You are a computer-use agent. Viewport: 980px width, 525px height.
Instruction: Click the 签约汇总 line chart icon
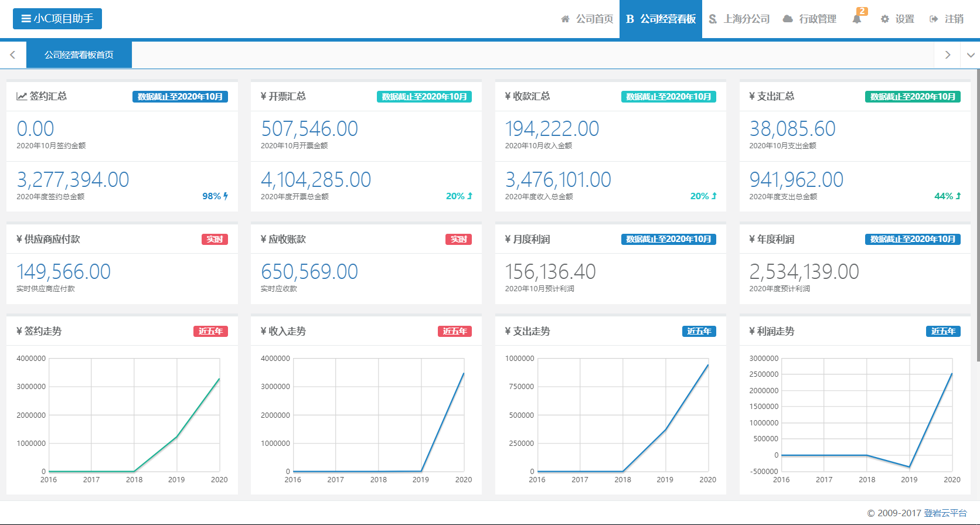click(22, 96)
